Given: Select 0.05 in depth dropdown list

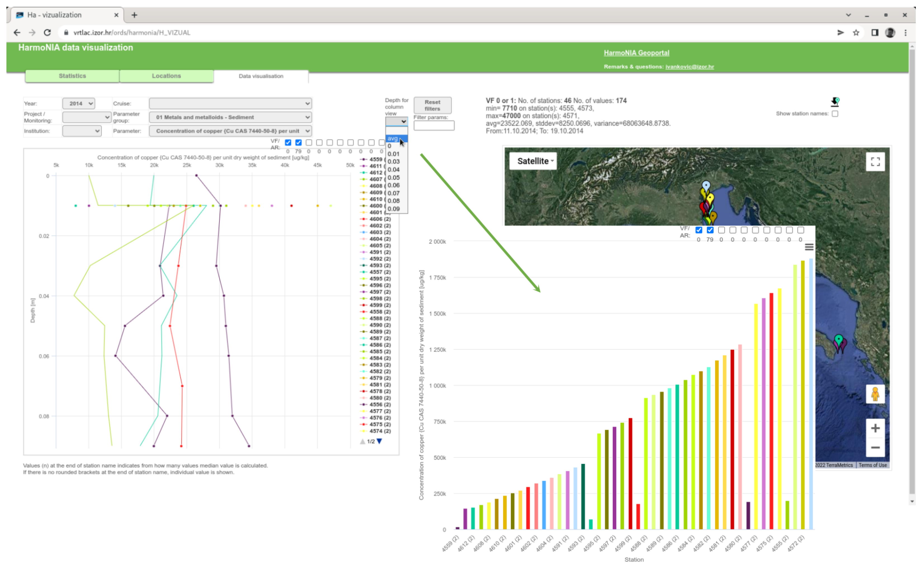Looking at the screenshot, I should click(394, 178).
